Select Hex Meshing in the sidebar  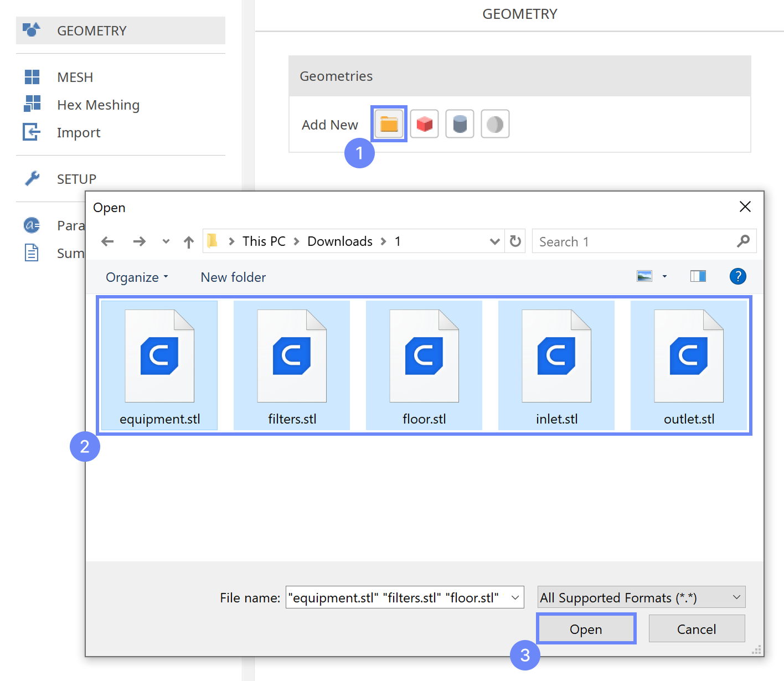(98, 105)
